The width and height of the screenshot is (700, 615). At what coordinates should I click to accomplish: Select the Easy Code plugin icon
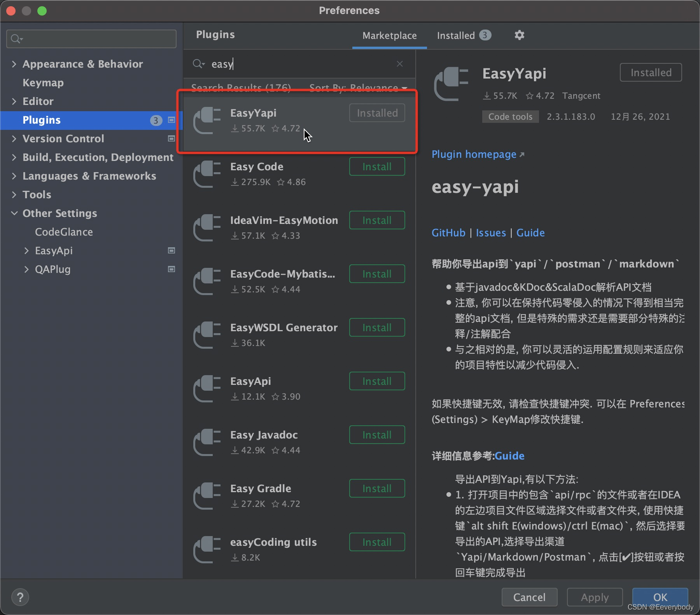[206, 174]
